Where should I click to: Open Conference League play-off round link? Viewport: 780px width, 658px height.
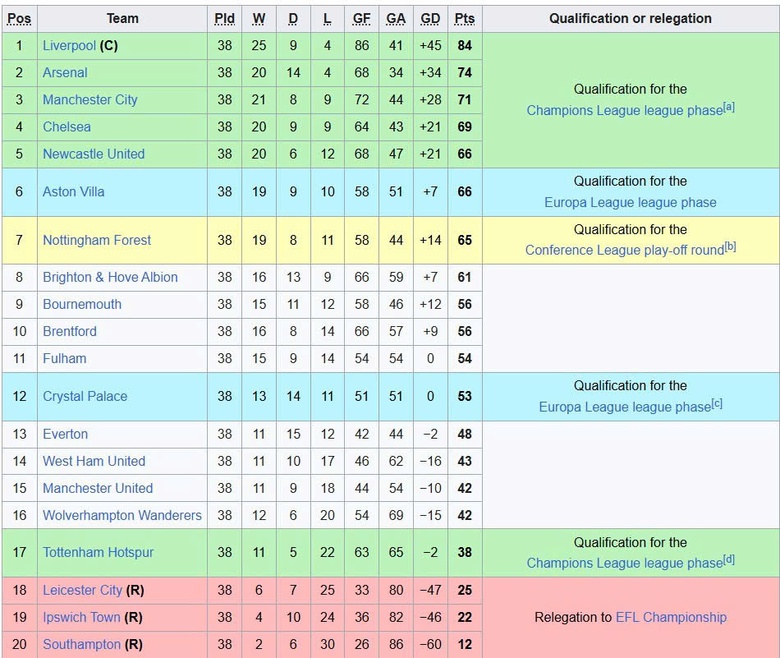(624, 251)
